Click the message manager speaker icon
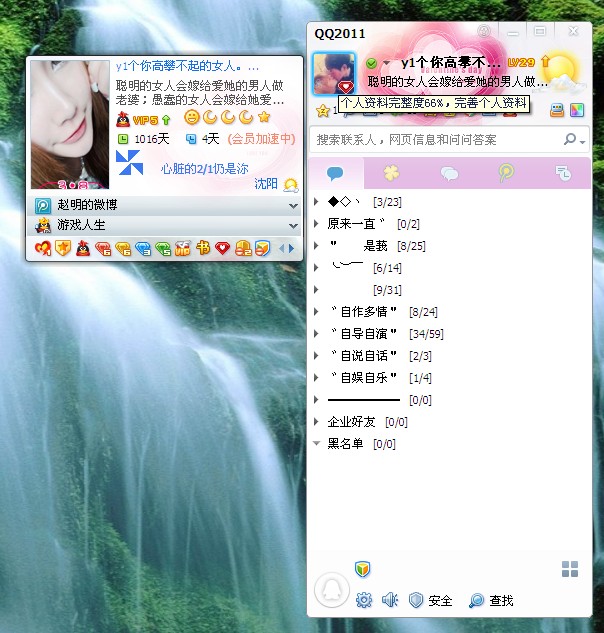Image resolution: width=604 pixels, height=633 pixels. 390,600
